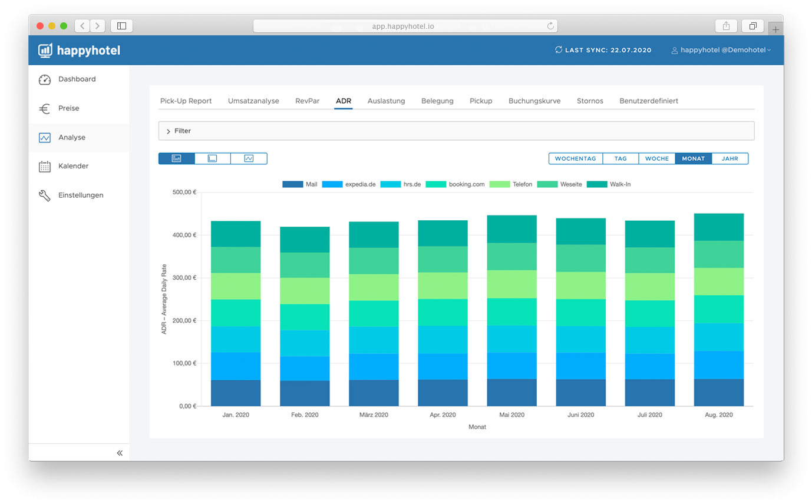Open the Pickup tab
This screenshot has width=812, height=504.
pyautogui.click(x=481, y=101)
